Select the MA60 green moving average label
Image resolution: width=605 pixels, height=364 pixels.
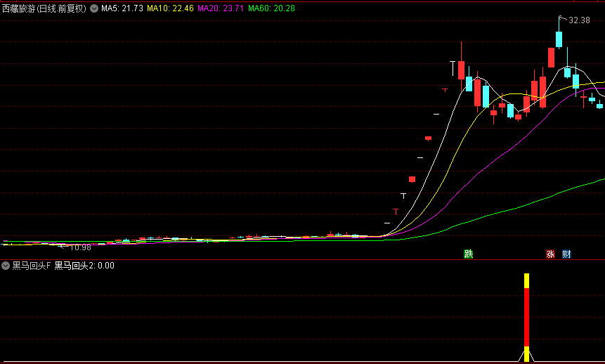271,8
